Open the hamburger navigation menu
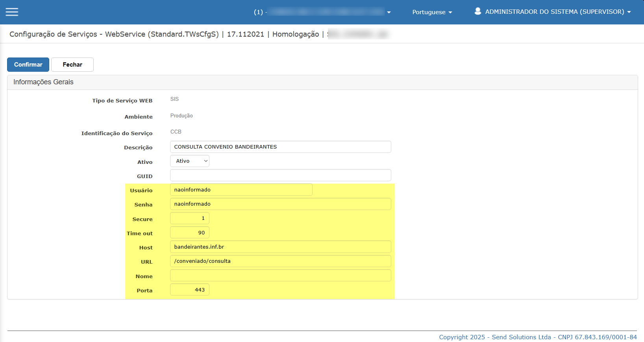The height and width of the screenshot is (342, 644). point(12,12)
